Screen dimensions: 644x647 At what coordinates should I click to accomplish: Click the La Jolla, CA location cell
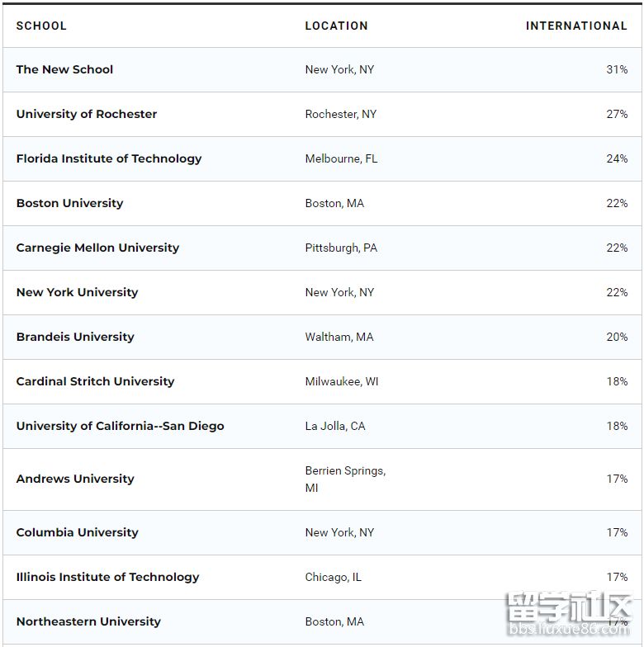point(335,426)
